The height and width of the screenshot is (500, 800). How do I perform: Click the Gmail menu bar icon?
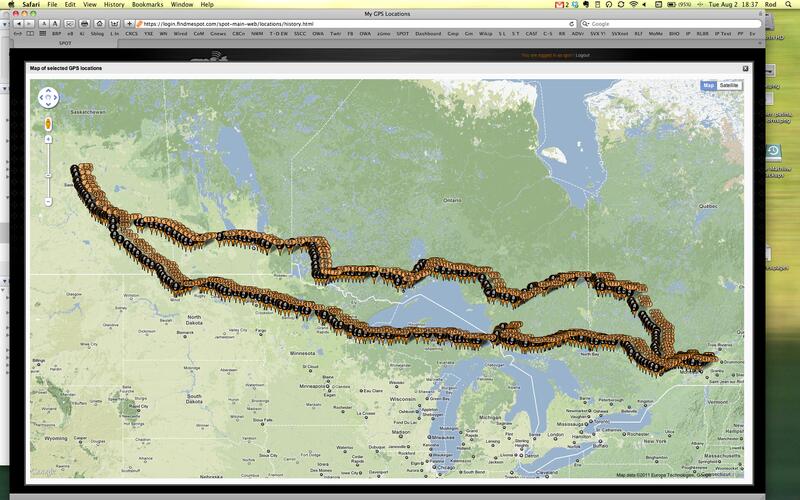561,4
